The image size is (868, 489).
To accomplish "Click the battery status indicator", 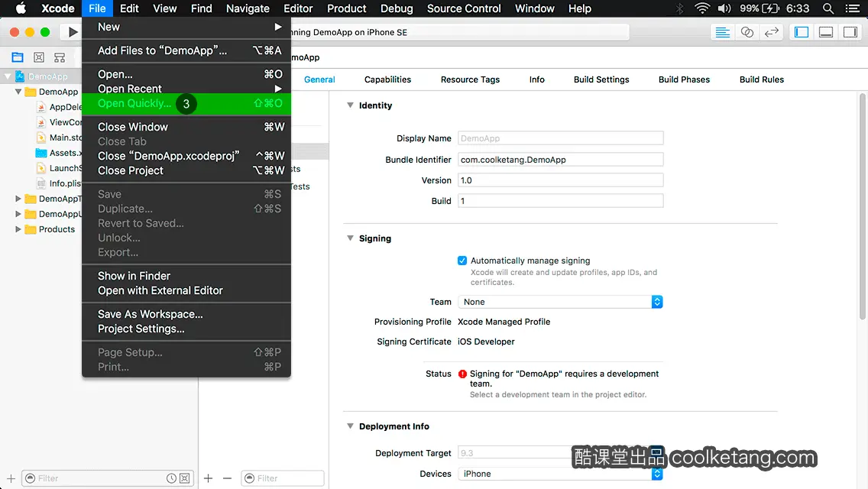I will (760, 8).
